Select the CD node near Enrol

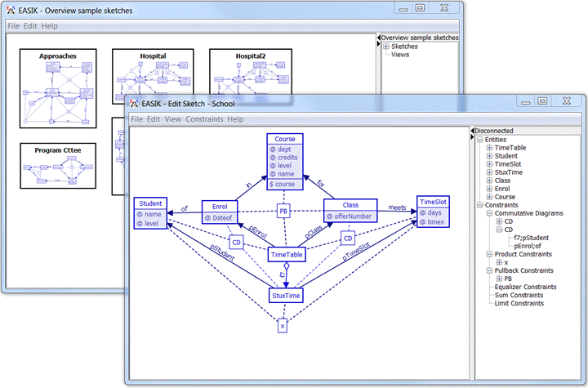(236, 243)
